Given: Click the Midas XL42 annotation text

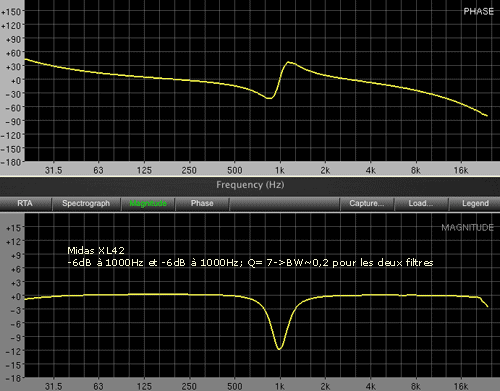Looking at the screenshot, I should pyautogui.click(x=96, y=250).
